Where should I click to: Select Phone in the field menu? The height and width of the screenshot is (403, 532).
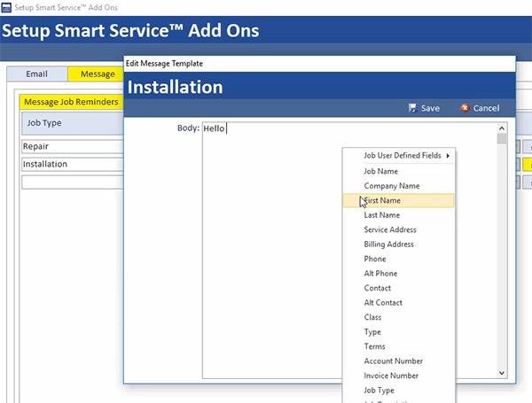399,259
